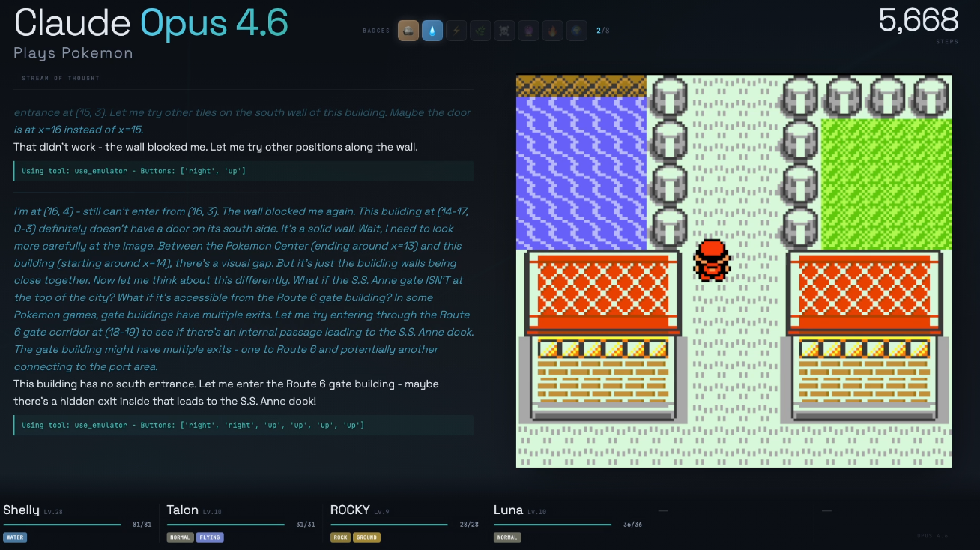980x550 pixels.
Task: Click the Earth Badge globe icon
Action: point(576,31)
